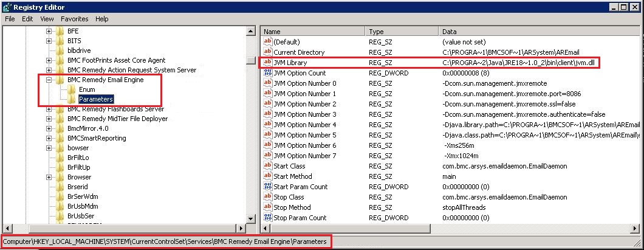Sort values by the Type column header

click(x=402, y=31)
